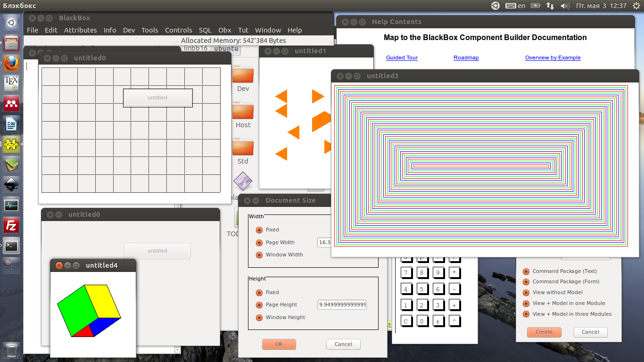Select View without Model option
This screenshot has width=644, height=362.
pos(526,292)
